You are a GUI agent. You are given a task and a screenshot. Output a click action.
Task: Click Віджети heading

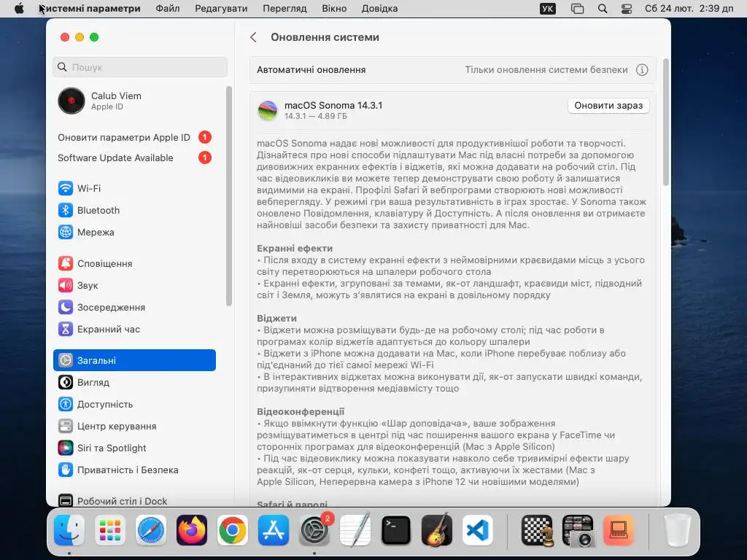coord(276,318)
